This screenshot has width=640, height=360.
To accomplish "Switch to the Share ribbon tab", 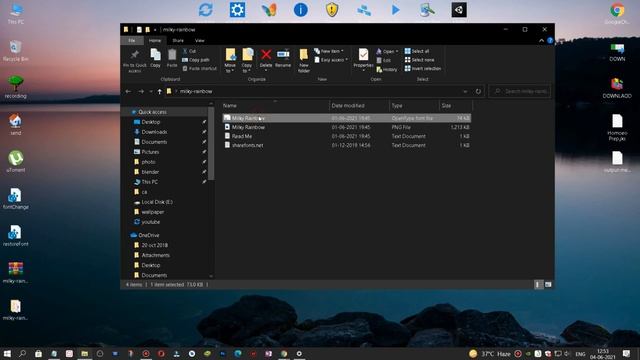I will (x=178, y=40).
